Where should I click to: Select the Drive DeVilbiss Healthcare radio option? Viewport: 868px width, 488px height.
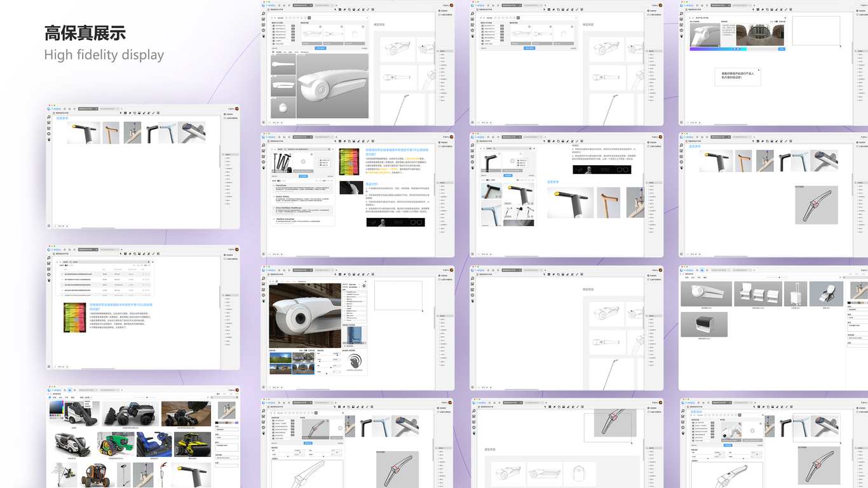pyautogui.click(x=274, y=208)
